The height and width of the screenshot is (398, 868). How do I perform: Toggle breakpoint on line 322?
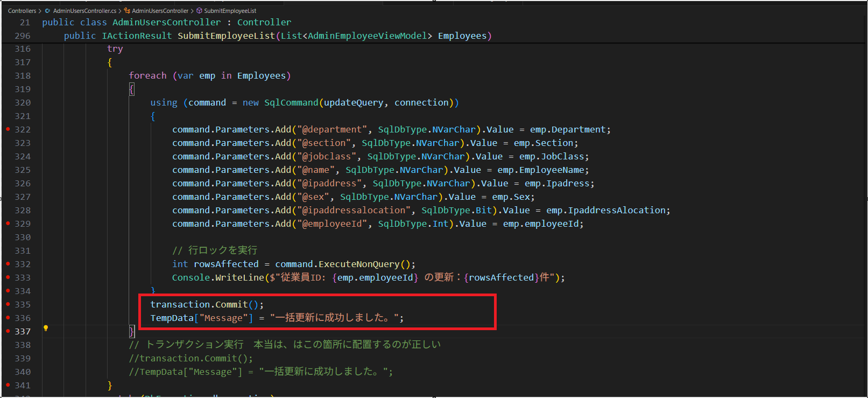[x=8, y=129]
